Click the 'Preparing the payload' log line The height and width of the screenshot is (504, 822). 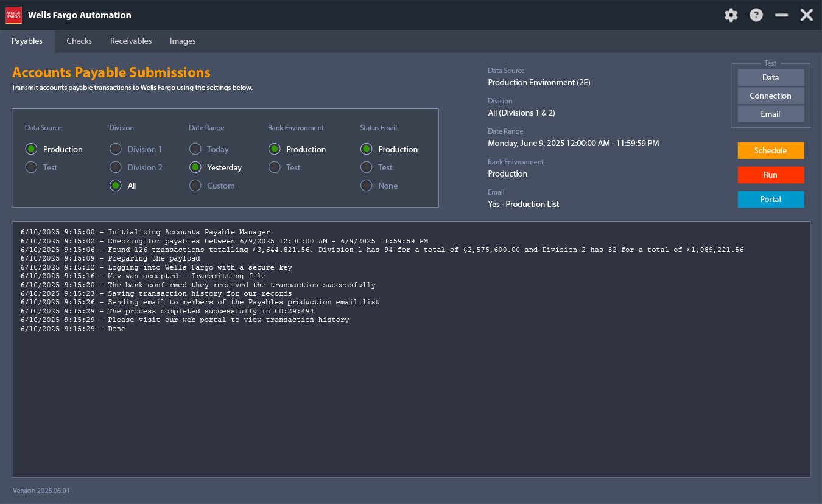click(x=110, y=259)
